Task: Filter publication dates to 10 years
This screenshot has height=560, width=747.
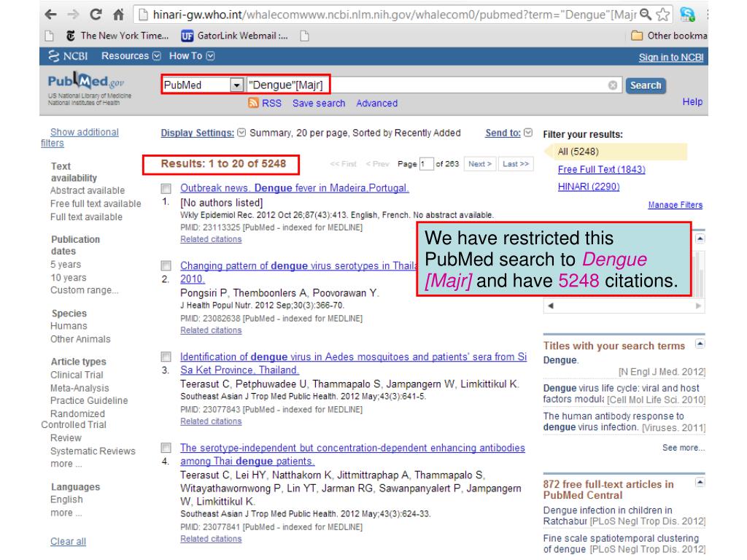Action: click(x=69, y=278)
